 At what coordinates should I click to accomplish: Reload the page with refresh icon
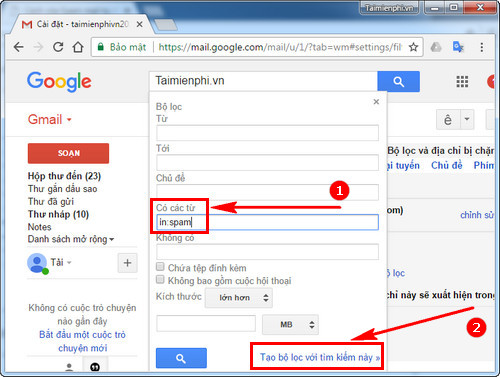58,47
